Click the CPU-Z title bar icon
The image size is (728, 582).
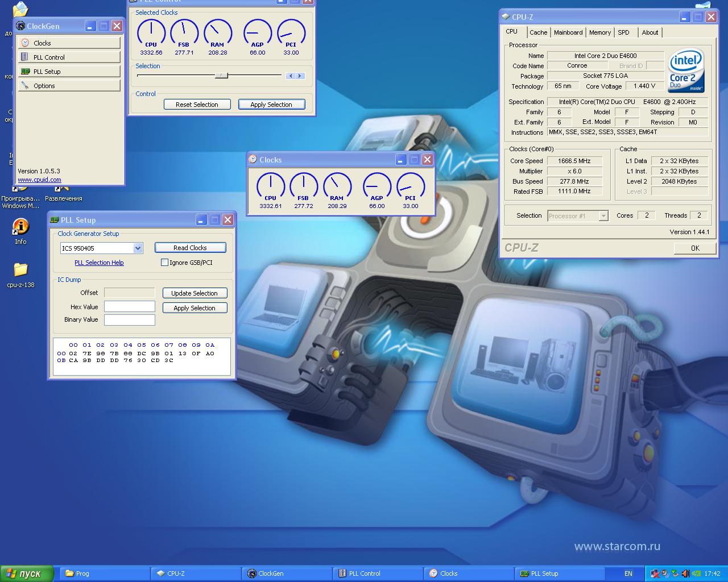click(x=505, y=17)
